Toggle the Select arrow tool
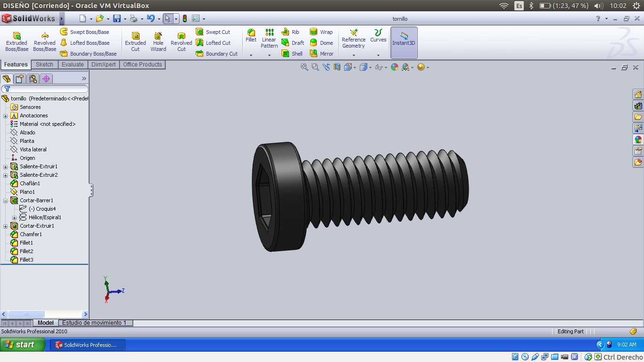 [167, 19]
